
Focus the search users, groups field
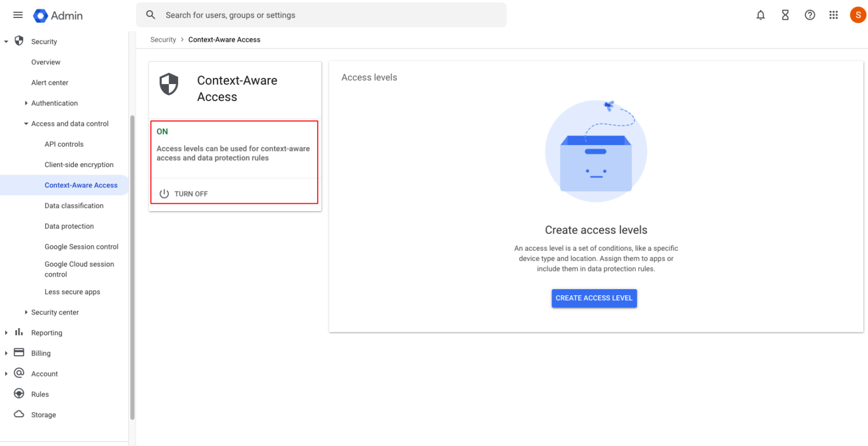321,15
